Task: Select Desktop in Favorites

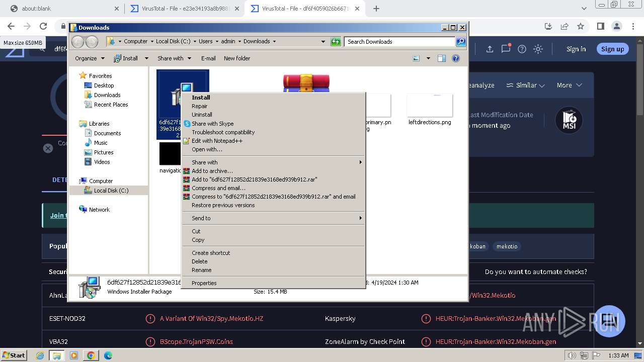Action: [x=104, y=85]
